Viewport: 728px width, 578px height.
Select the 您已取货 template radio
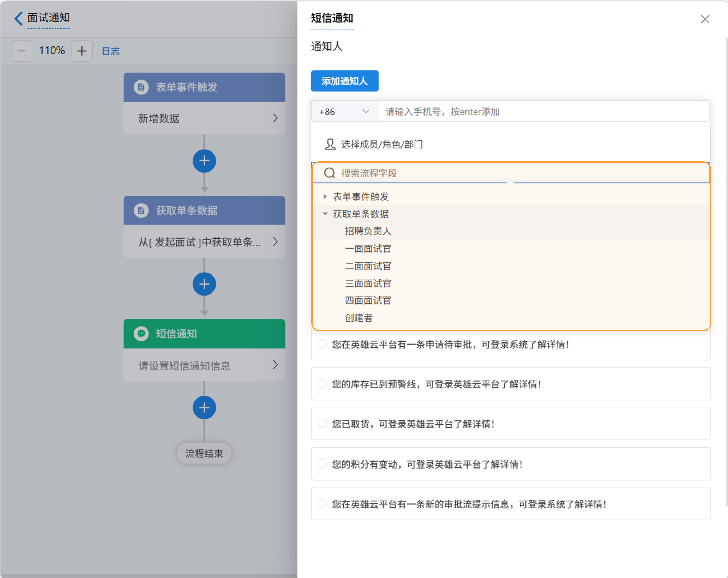(x=322, y=423)
